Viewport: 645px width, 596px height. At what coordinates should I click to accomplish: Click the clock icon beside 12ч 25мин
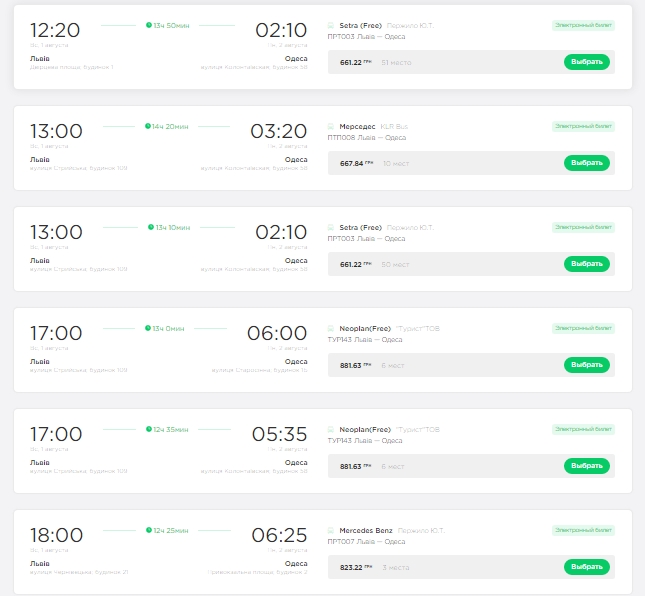148,530
